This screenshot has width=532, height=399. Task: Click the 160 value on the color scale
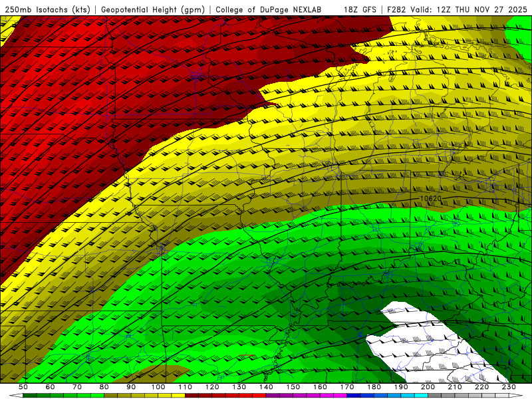[x=320, y=387]
